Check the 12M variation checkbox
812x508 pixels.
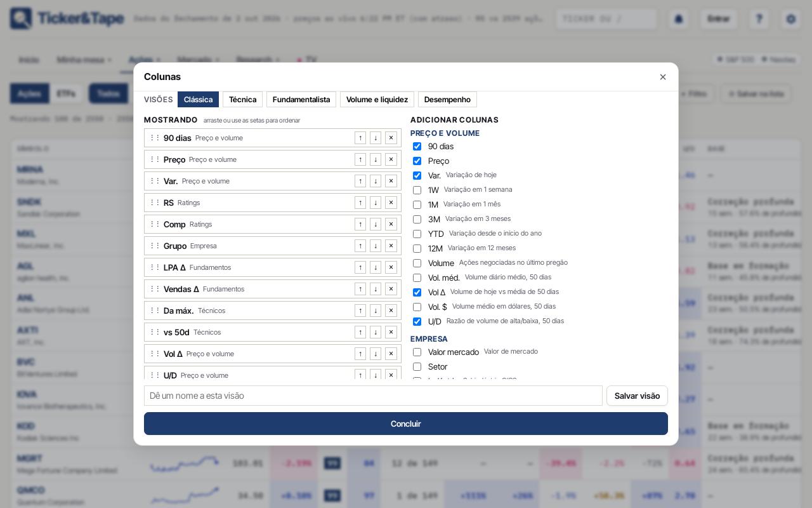(417, 248)
